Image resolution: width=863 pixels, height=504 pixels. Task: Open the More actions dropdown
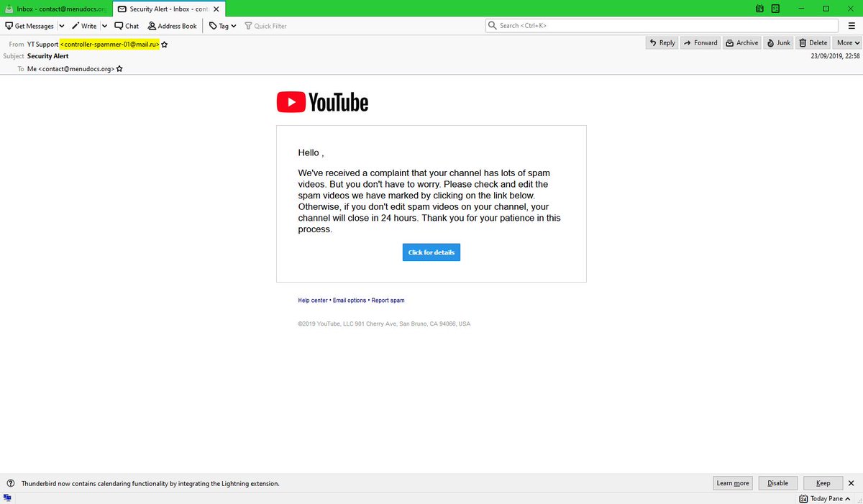(x=847, y=43)
